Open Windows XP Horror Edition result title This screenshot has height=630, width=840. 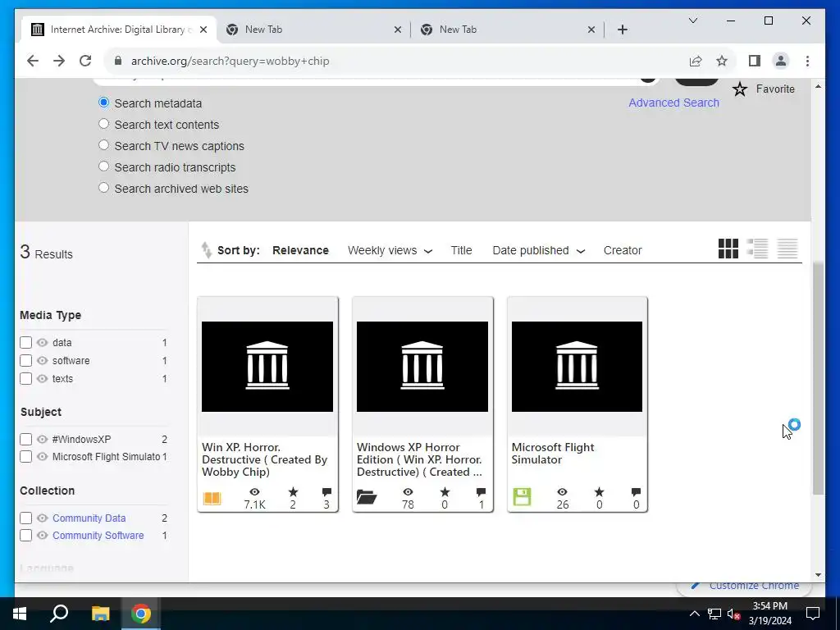[x=419, y=459]
